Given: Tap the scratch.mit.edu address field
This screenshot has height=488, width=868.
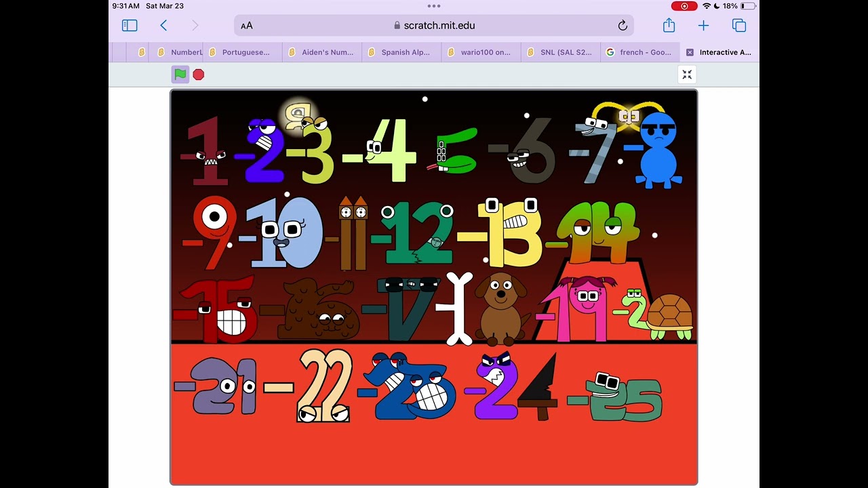Looking at the screenshot, I should click(x=434, y=26).
